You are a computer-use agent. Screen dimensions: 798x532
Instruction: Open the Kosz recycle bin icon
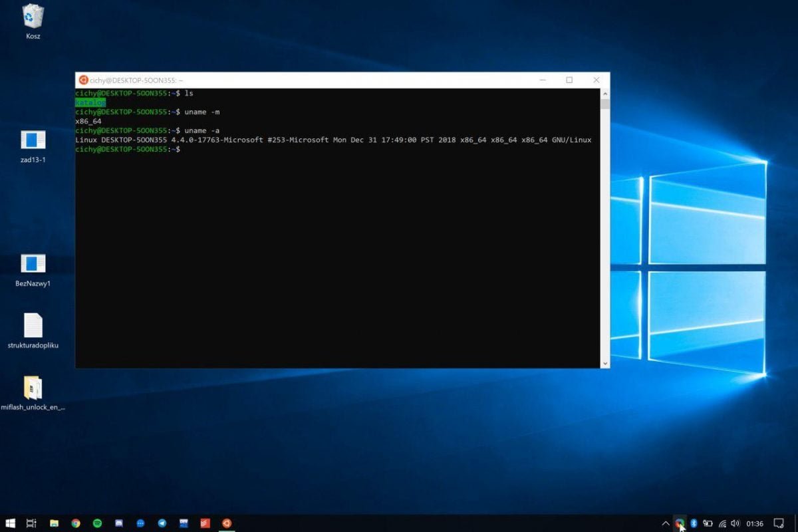tap(33, 21)
